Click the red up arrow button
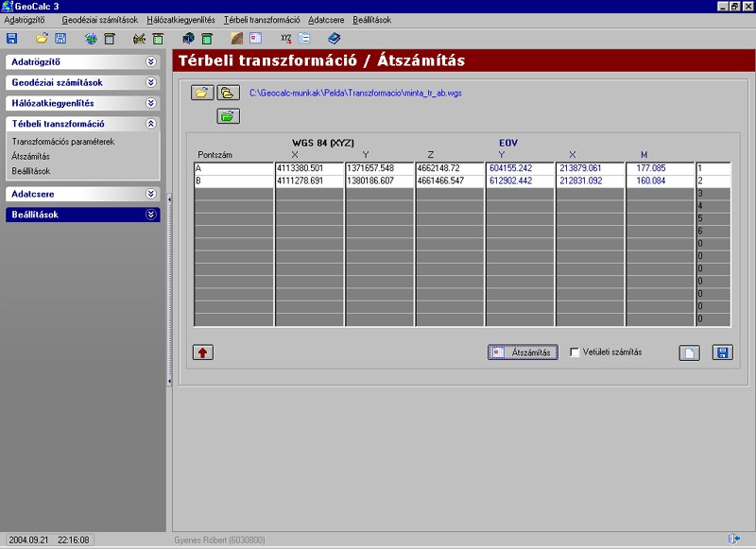This screenshot has height=549, width=756. 203,352
